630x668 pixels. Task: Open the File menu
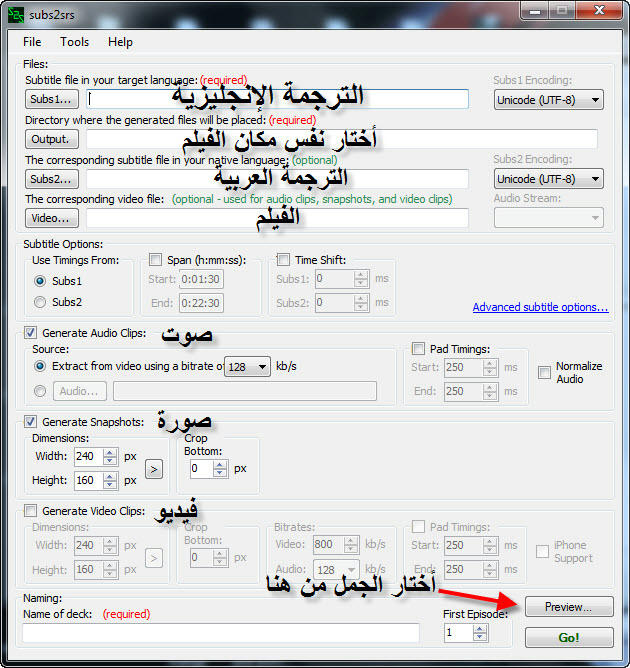pyautogui.click(x=32, y=42)
